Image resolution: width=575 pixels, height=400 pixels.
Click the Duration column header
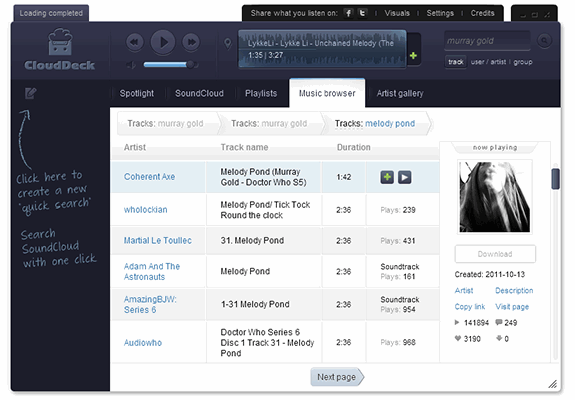[354, 147]
